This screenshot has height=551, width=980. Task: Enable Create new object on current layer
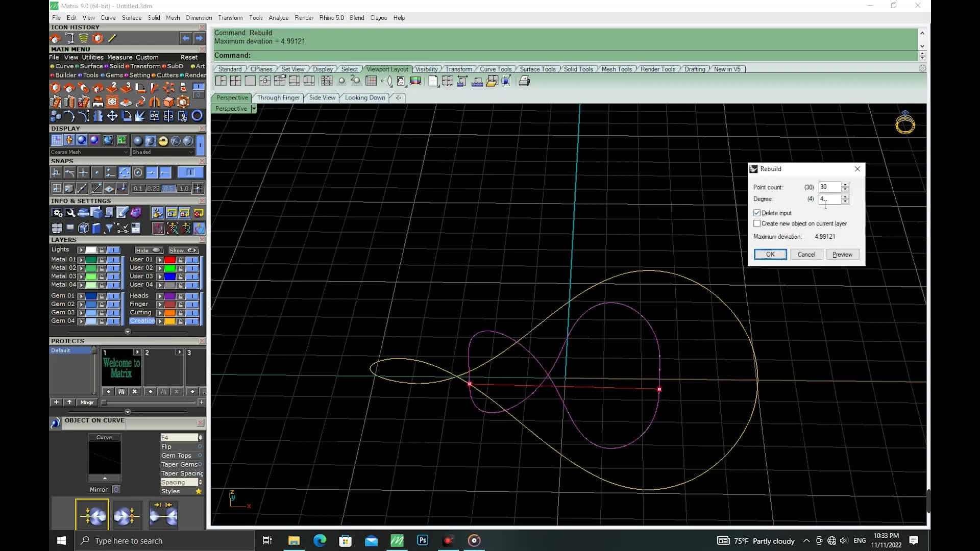(x=757, y=223)
